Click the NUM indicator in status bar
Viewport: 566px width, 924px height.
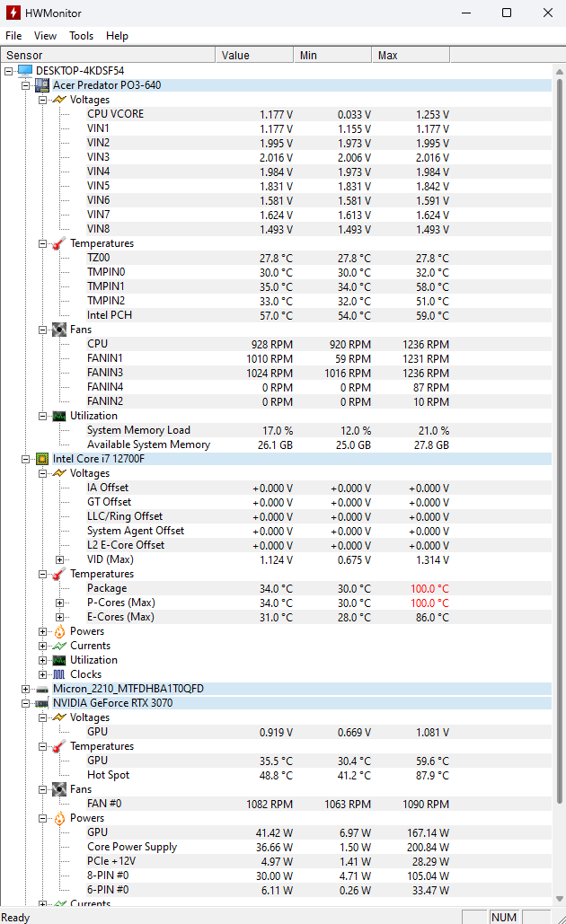[x=504, y=917]
